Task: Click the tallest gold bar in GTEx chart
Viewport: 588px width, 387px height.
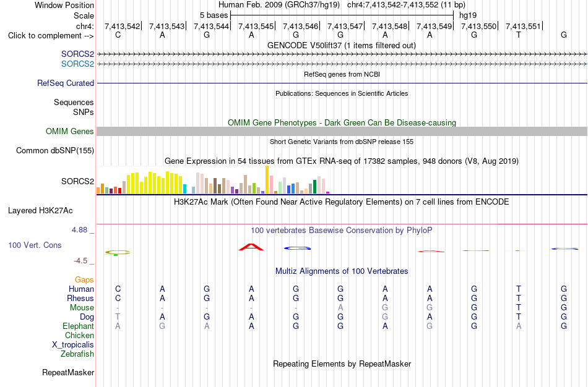Action: click(x=267, y=180)
